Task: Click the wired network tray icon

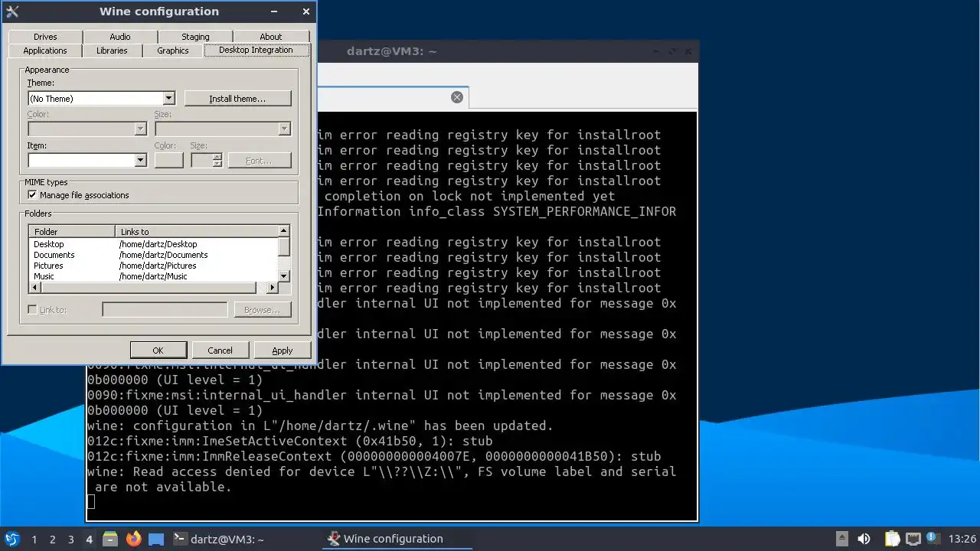Action: pos(913,539)
